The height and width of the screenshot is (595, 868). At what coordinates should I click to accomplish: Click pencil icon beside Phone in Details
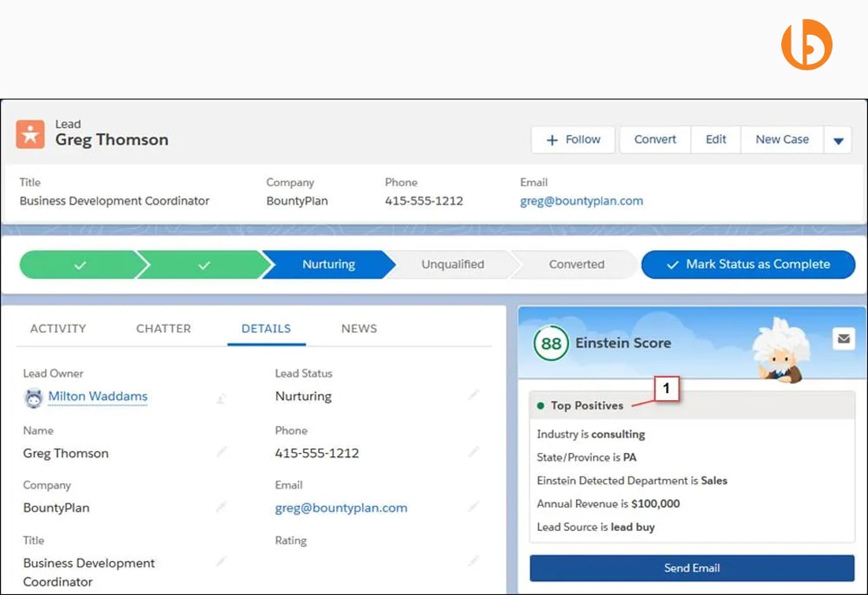473,452
